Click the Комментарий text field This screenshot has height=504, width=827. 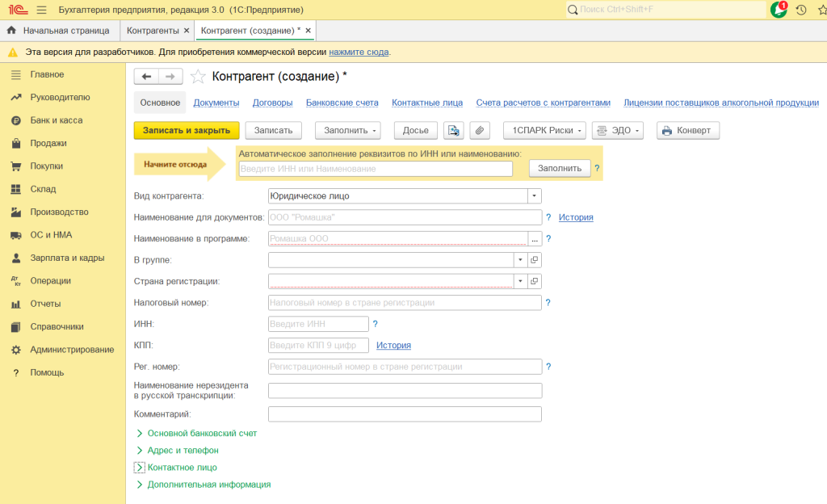coord(404,414)
